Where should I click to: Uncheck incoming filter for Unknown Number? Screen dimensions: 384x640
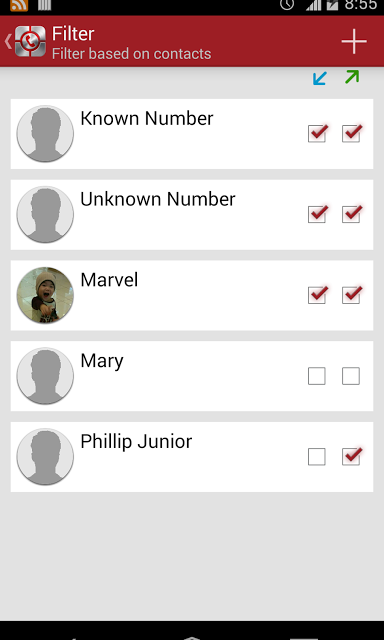(x=317, y=214)
